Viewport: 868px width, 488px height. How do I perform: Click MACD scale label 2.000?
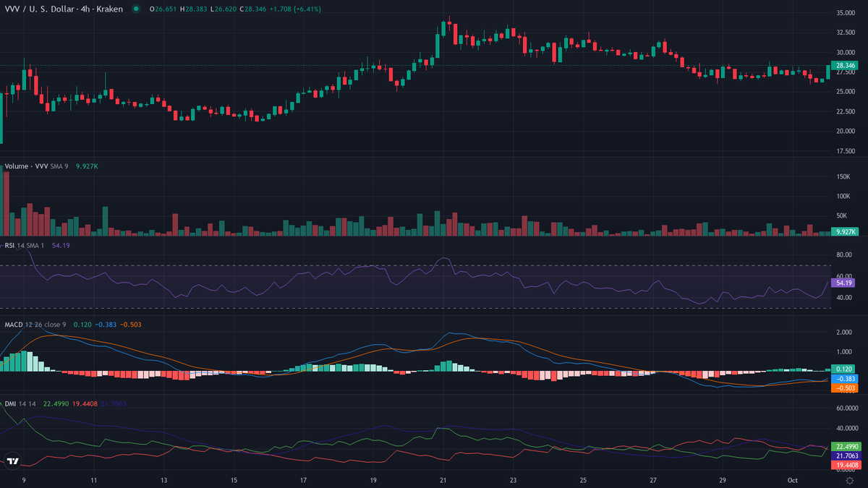(845, 333)
